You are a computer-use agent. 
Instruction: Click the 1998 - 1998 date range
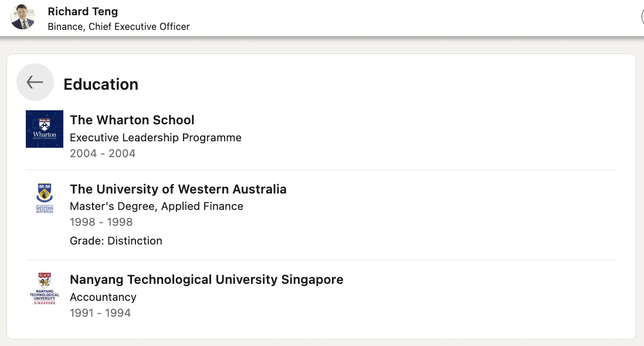(x=101, y=222)
